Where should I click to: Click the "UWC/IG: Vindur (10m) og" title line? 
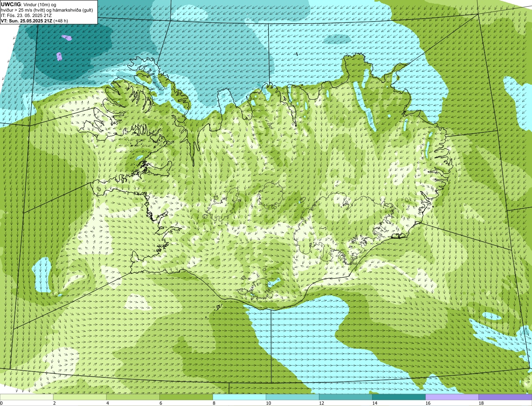coord(29,4)
